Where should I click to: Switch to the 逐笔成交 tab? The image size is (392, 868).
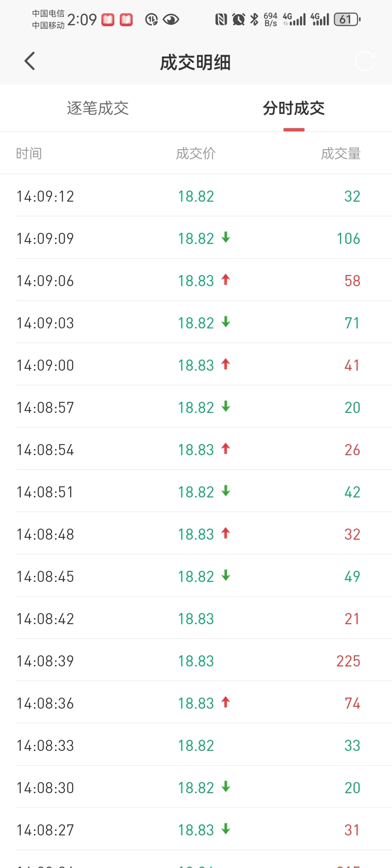[98, 108]
